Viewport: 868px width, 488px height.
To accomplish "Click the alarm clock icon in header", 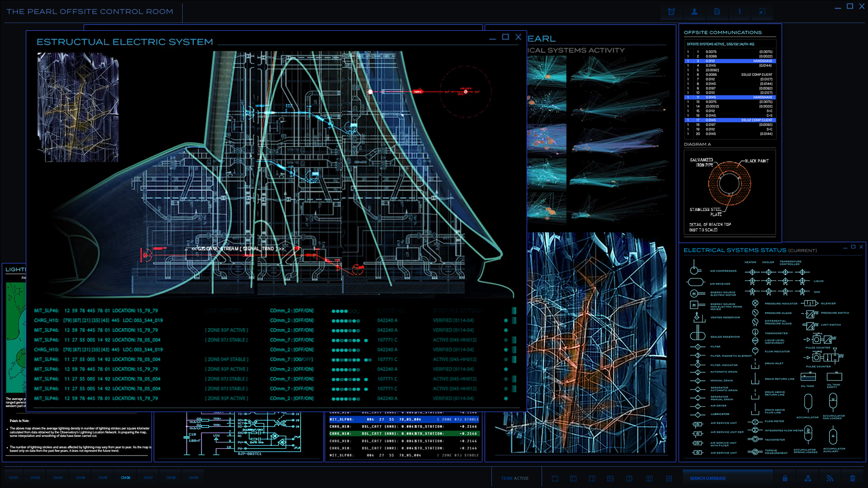I will [x=671, y=12].
